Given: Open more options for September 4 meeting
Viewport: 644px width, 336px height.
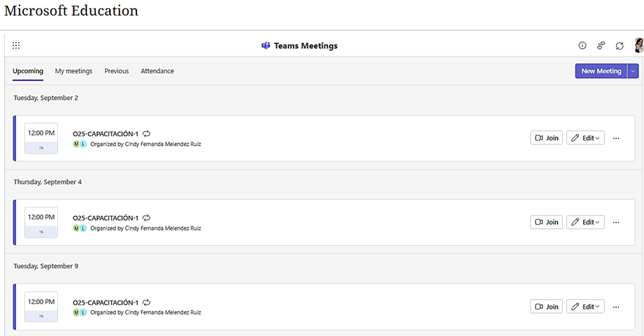Looking at the screenshot, I should (x=616, y=222).
